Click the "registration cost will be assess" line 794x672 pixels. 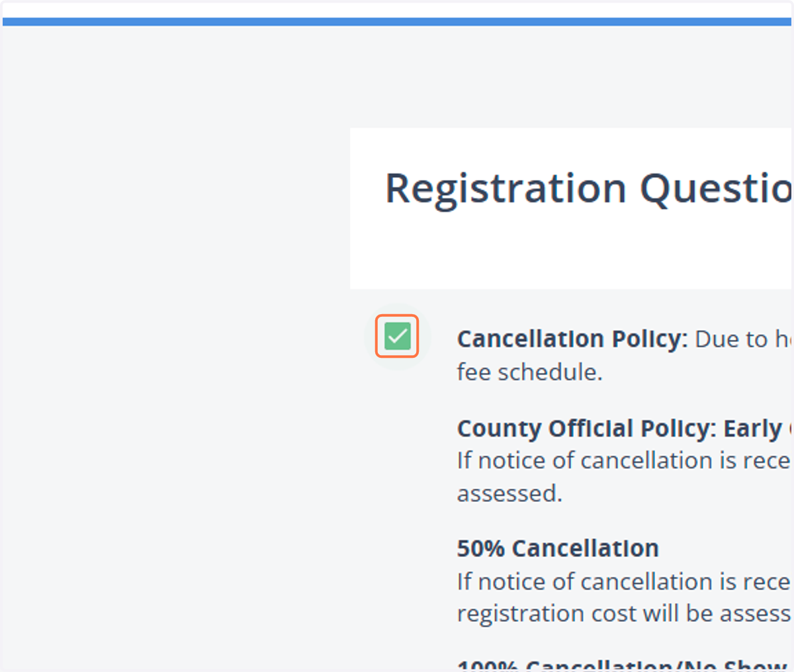[623, 613]
